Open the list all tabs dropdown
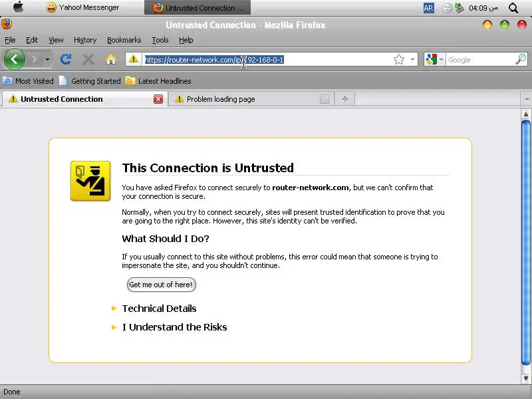Viewport: 532px width, 399px height. coord(526,99)
